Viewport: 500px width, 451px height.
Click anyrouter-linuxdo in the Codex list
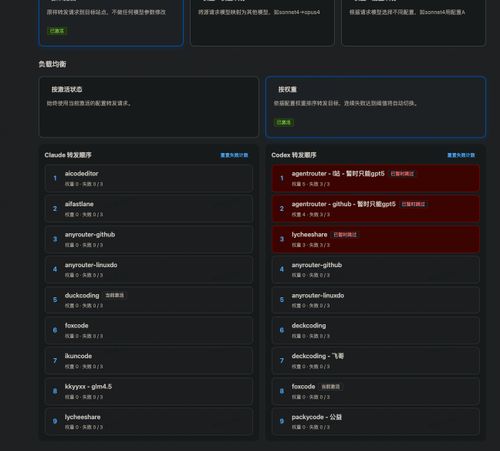(376, 300)
